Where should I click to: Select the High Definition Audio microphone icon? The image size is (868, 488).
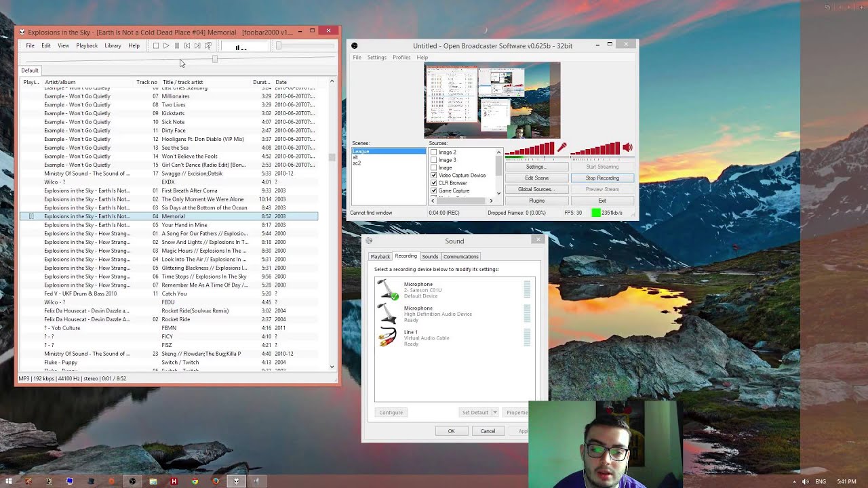pos(388,313)
